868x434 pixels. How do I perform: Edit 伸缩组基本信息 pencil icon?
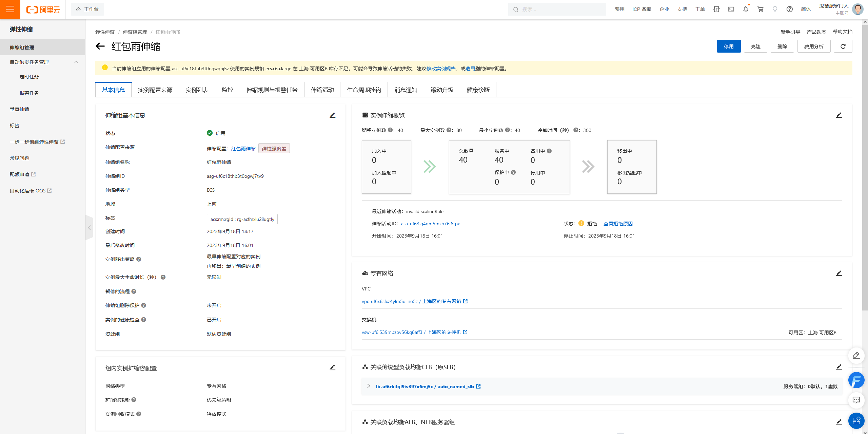point(333,115)
